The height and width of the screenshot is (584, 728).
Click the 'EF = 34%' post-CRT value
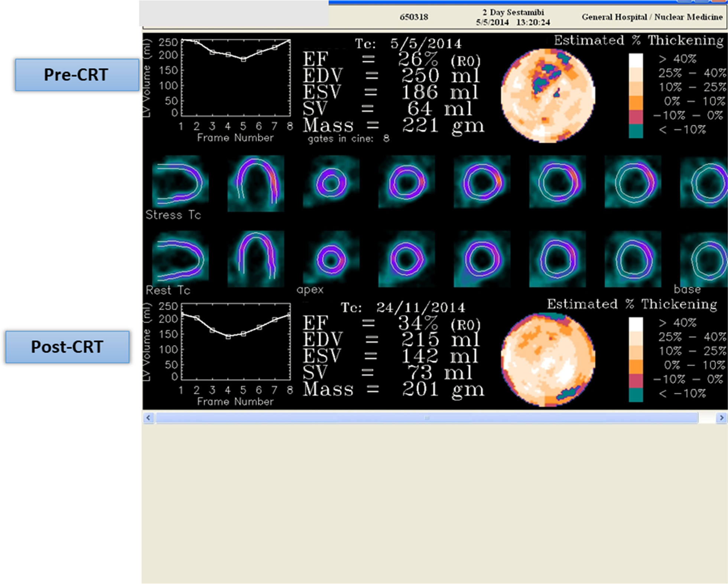(391, 324)
